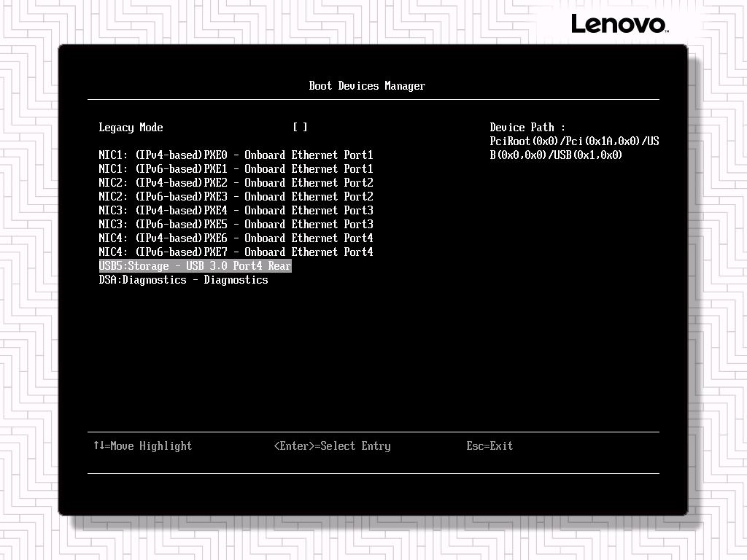Viewport: 747px width, 560px height.
Task: Toggle the Legacy Mode checkbox
Action: point(300,128)
